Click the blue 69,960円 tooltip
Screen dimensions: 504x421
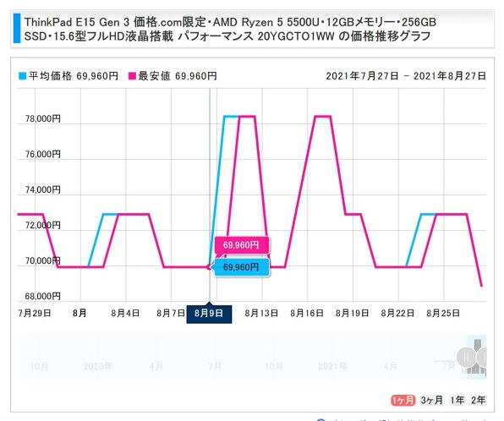coord(241,267)
